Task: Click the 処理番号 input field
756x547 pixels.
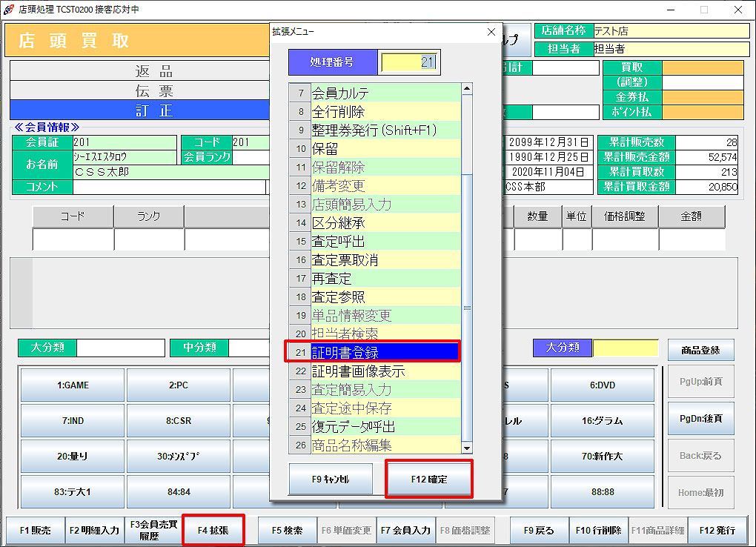Action: coord(408,62)
